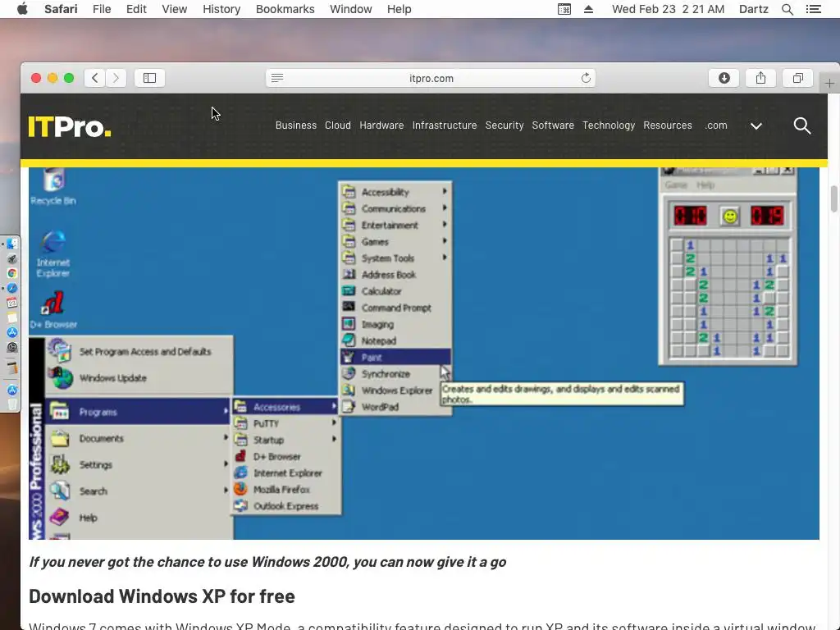
Task: Expand the ITPro navigation chevron
Action: coord(756,126)
